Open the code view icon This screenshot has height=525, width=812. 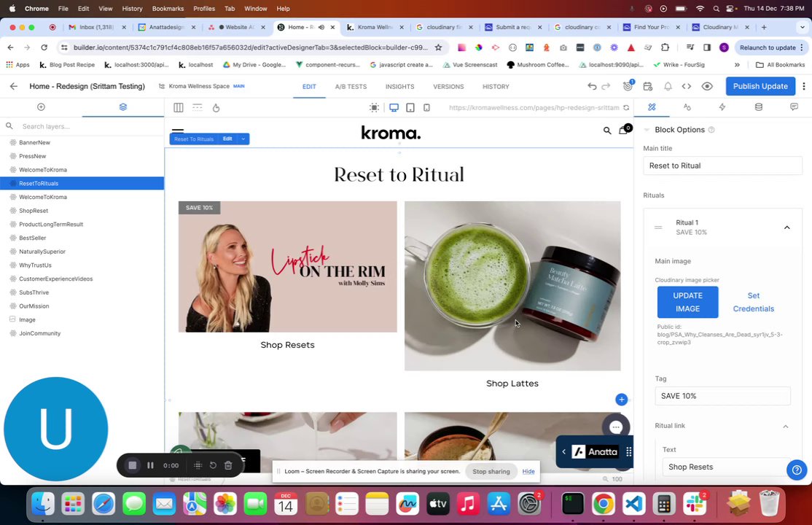(x=686, y=87)
